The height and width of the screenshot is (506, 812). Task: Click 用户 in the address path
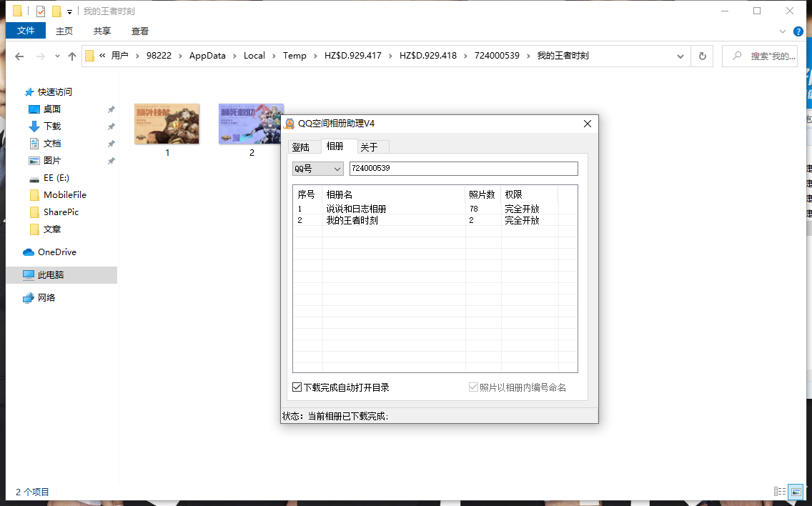click(119, 56)
